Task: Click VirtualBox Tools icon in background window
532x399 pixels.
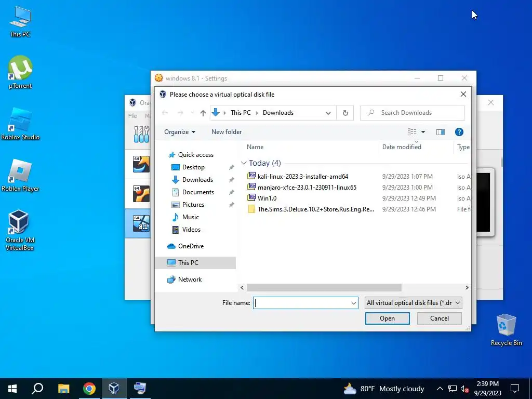Action: point(141,135)
